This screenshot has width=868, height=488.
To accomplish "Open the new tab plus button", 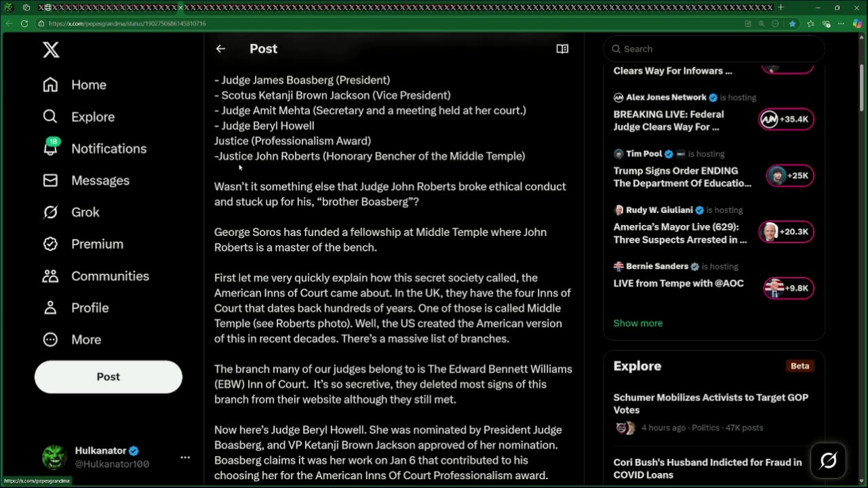I will pos(781,7).
